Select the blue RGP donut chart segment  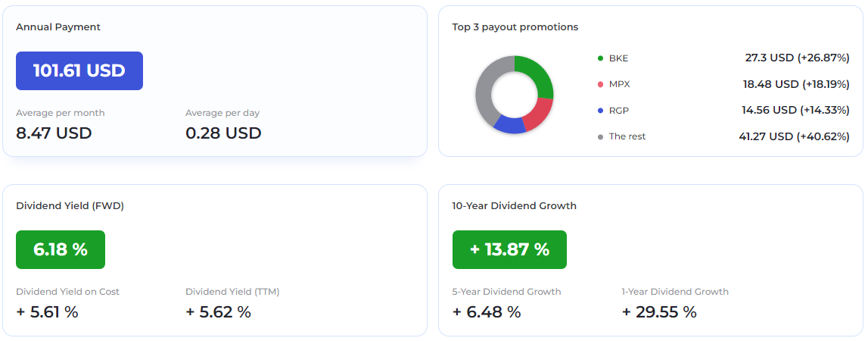(509, 125)
